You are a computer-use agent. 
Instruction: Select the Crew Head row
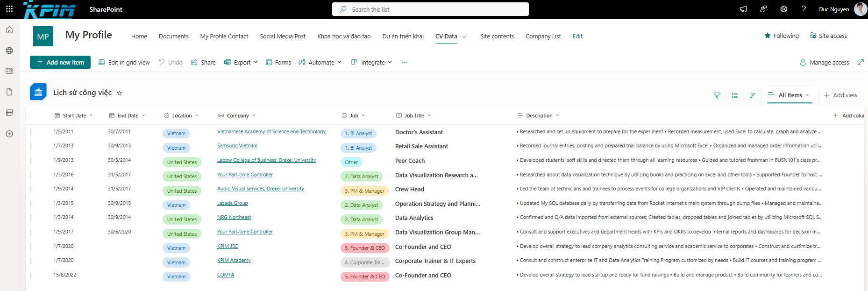pos(31,189)
